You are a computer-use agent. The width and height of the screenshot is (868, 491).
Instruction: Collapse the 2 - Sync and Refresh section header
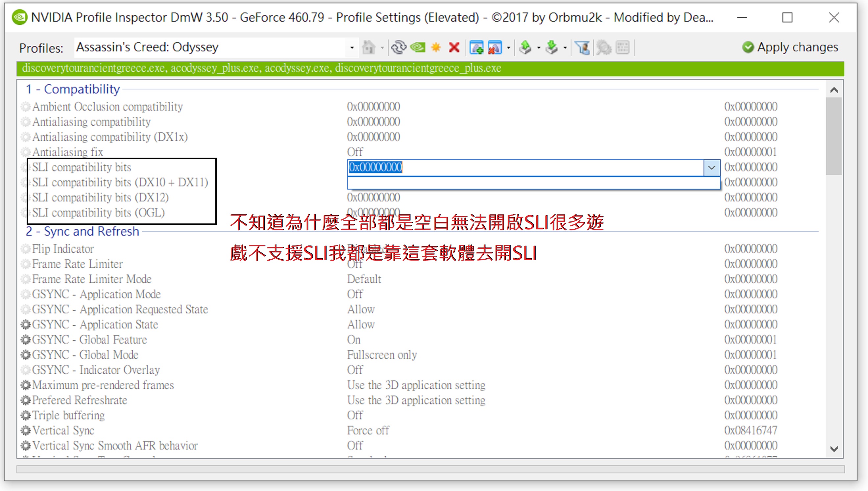click(x=83, y=232)
